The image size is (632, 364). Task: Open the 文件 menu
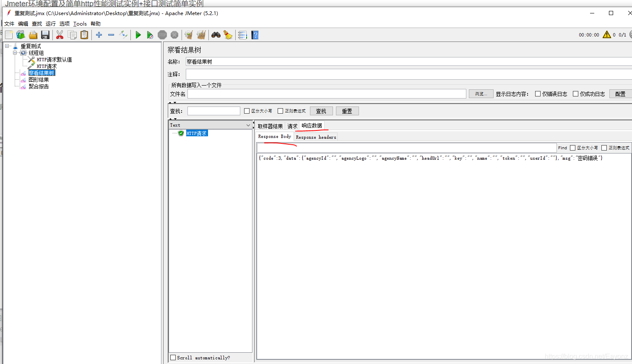pos(9,24)
